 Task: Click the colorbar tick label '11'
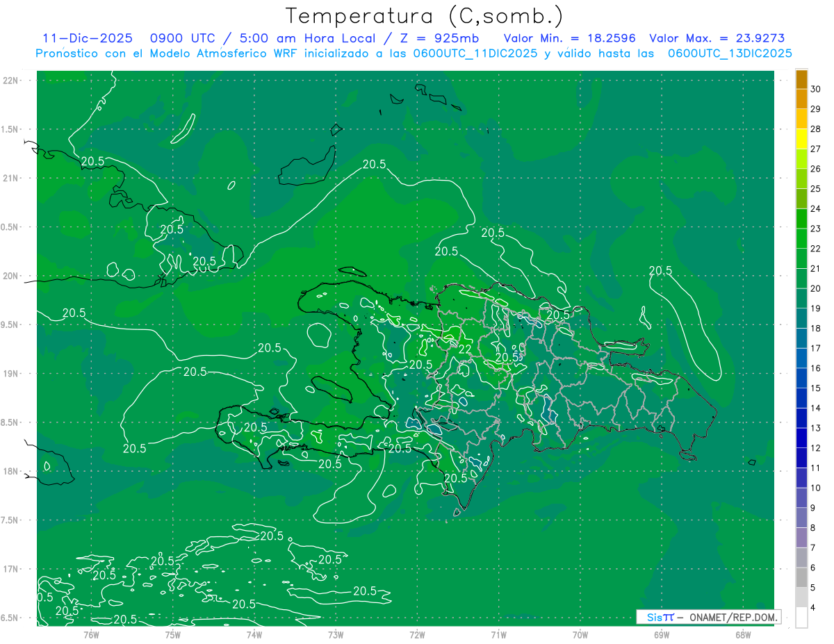(x=816, y=468)
